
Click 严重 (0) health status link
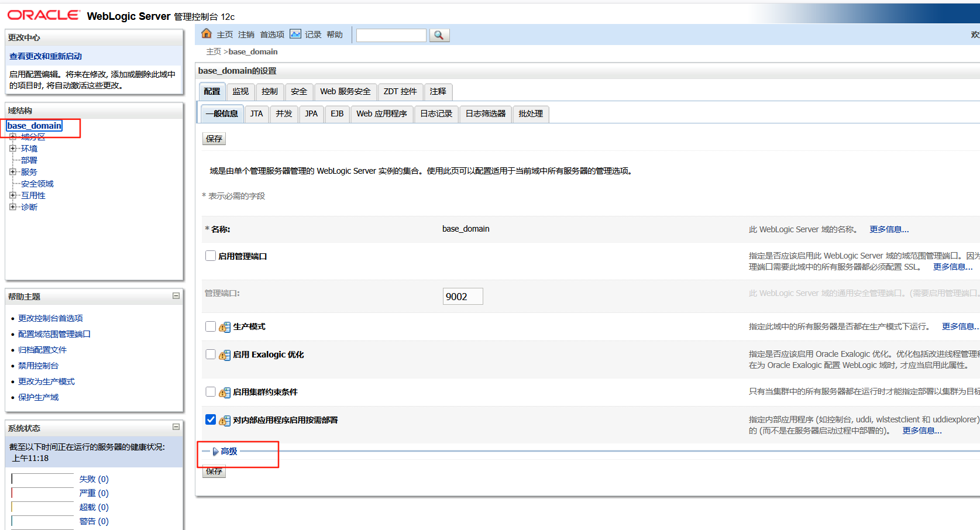tap(94, 493)
